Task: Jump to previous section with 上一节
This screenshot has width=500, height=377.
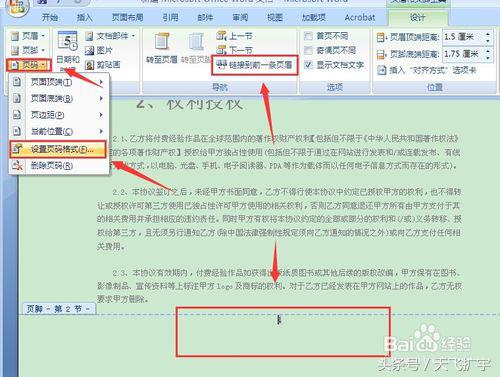Action: [x=235, y=36]
